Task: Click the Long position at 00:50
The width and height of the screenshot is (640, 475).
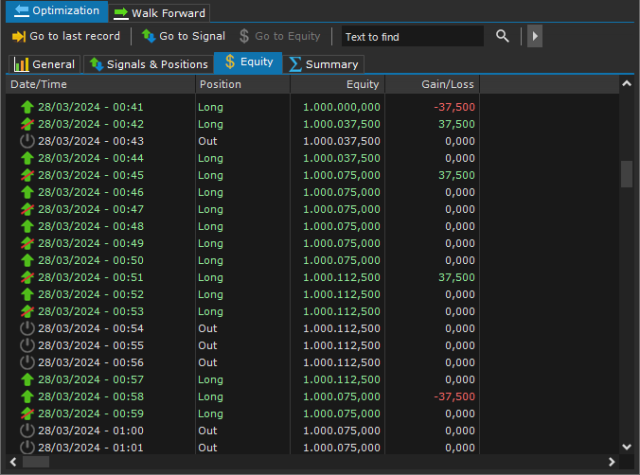Action: (211, 260)
